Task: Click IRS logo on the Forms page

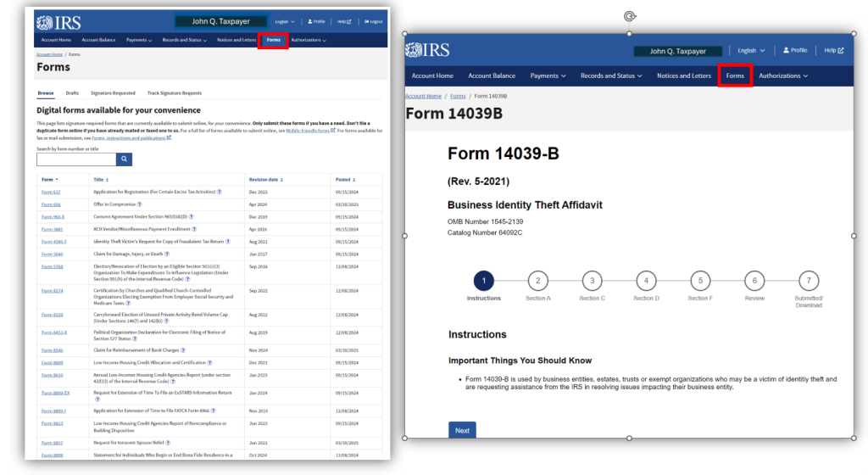Action: coord(58,23)
